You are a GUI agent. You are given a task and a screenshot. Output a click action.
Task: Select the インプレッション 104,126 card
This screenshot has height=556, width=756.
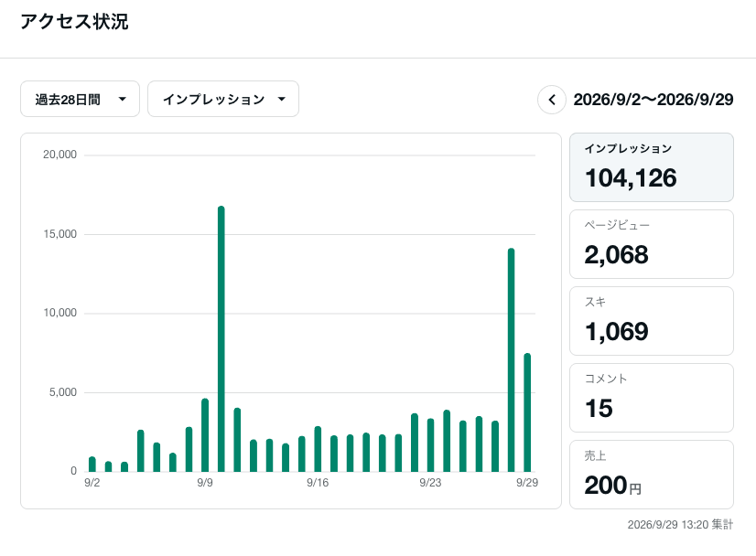(652, 167)
